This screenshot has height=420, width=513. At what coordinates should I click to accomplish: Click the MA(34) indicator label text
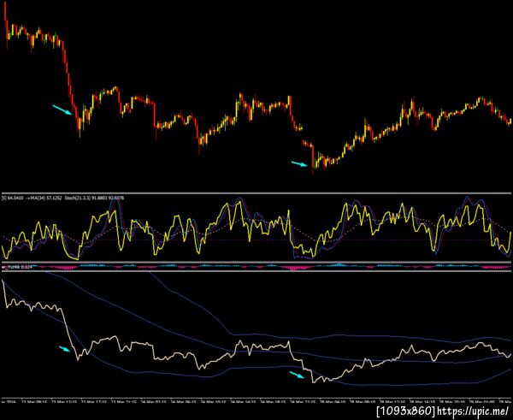coord(38,198)
